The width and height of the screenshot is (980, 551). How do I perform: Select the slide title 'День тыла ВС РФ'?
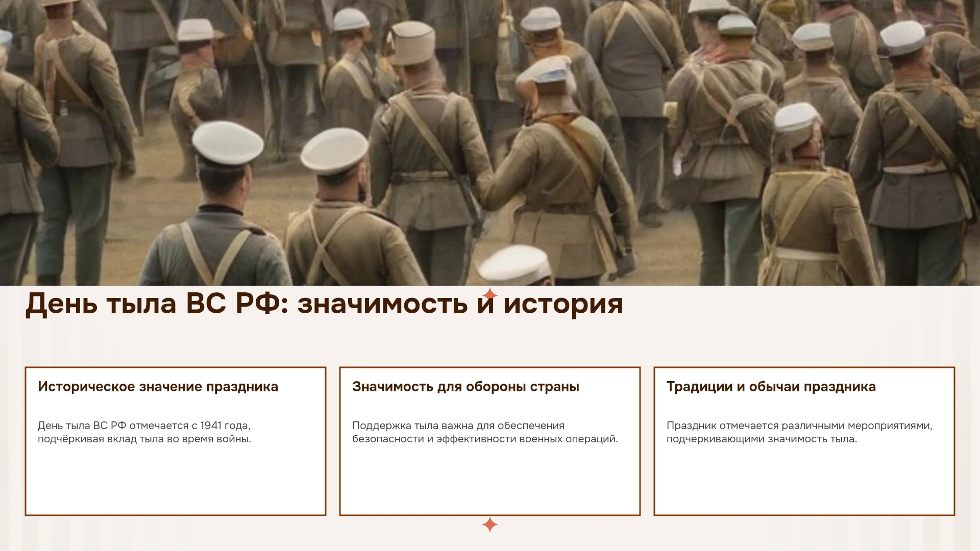click(x=153, y=304)
